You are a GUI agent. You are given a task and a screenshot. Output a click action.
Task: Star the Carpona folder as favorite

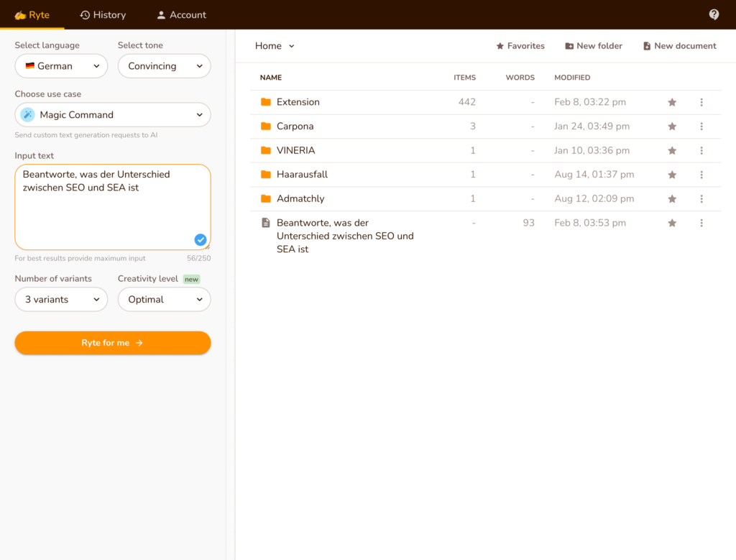point(672,127)
